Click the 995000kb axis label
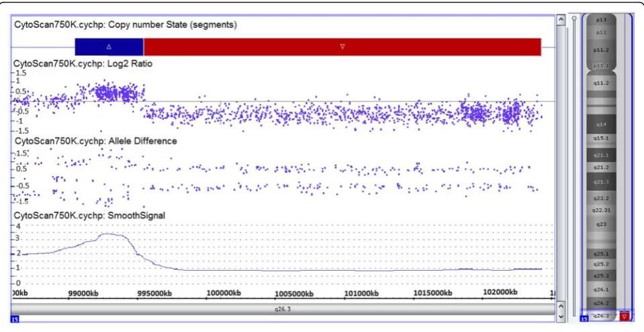 [154, 293]
